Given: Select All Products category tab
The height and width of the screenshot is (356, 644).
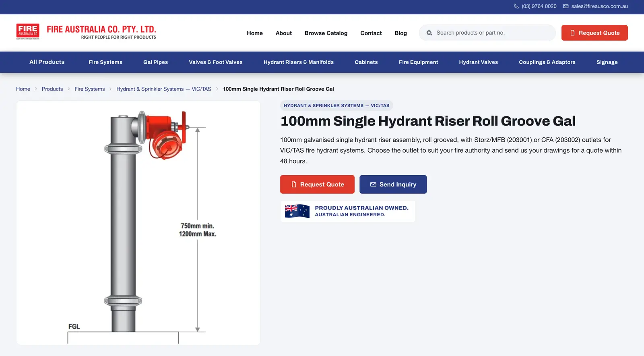Looking at the screenshot, I should (x=47, y=62).
